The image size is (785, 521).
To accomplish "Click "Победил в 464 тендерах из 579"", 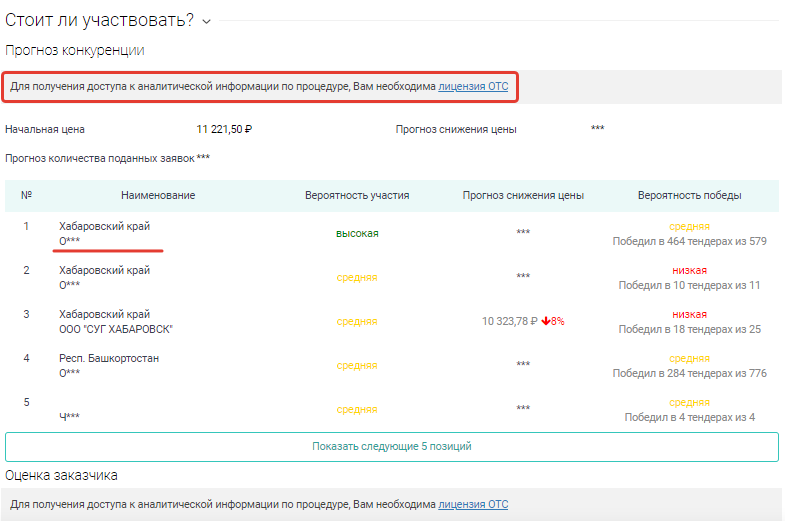I will point(689,241).
